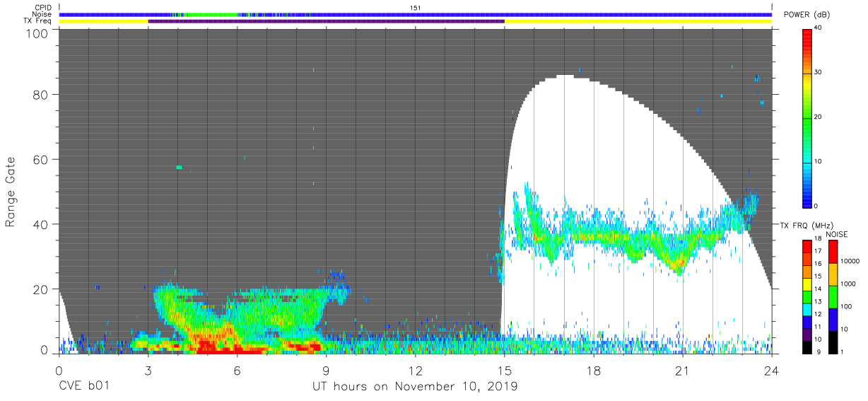The image size is (868, 401).
Task: Click noise legend value '10000'
Action: pyautogui.click(x=850, y=262)
